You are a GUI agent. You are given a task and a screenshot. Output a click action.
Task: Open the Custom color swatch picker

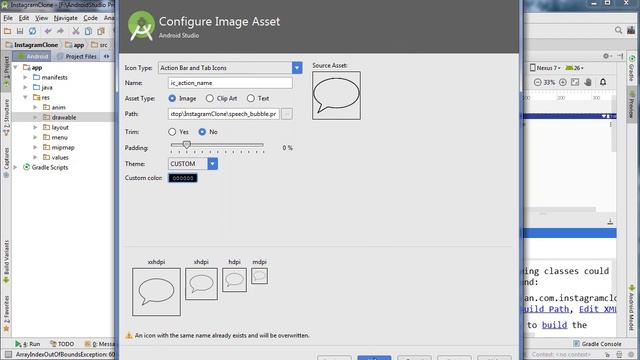coord(183,178)
